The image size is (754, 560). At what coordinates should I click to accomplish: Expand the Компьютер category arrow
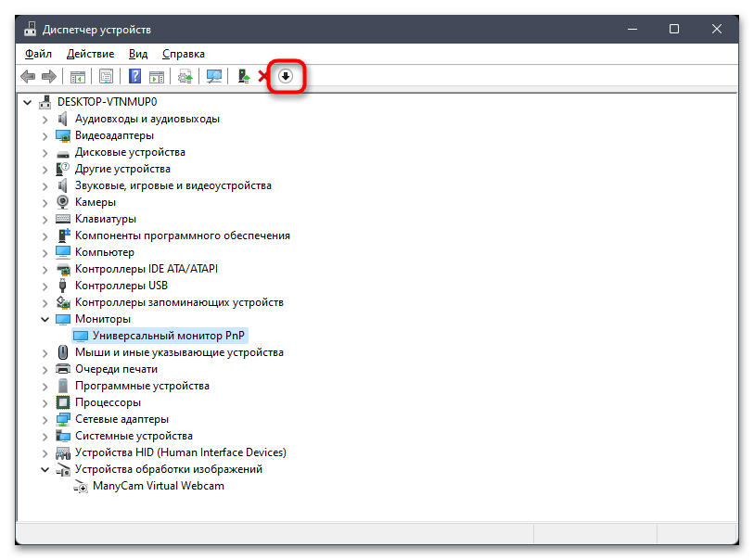click(x=45, y=253)
